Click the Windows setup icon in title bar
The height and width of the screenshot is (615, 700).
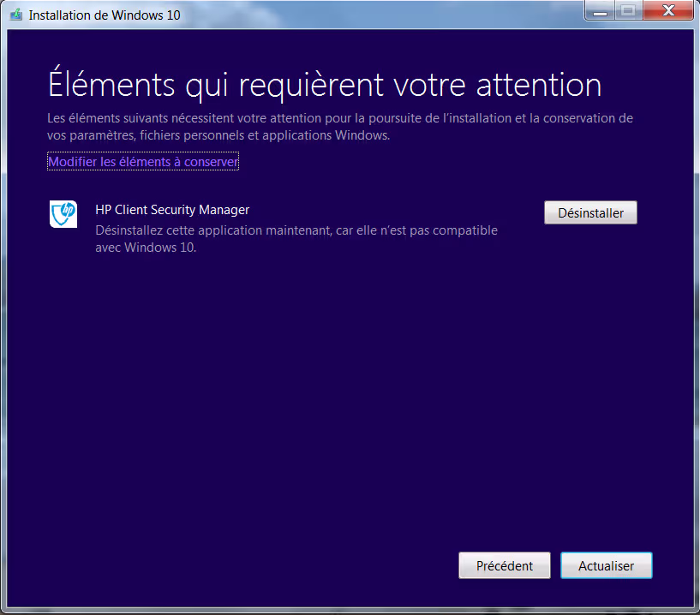click(16, 15)
